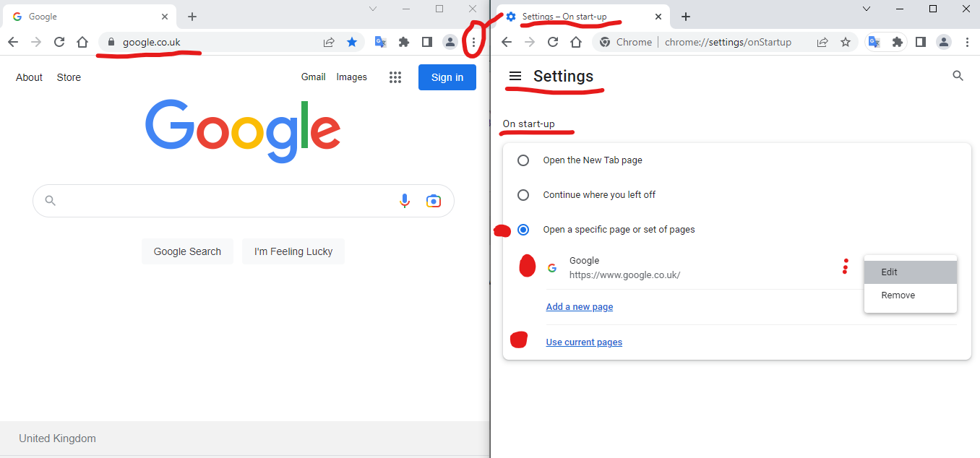Click the Google logo image
The image size is (980, 458).
243,130
